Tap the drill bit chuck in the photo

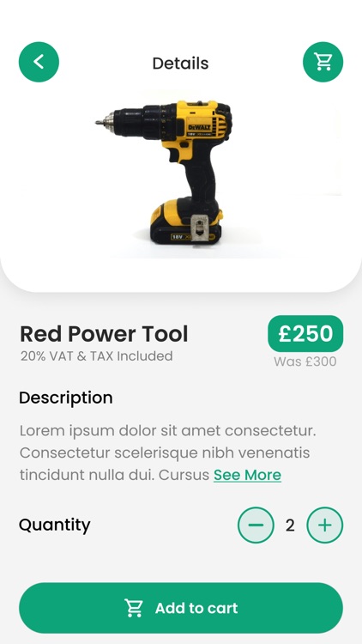click(104, 122)
